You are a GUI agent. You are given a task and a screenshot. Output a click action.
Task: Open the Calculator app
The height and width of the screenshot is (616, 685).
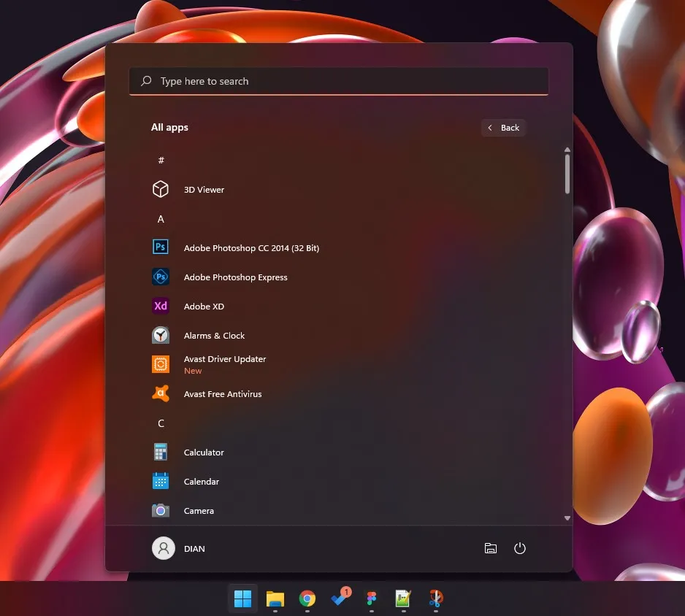click(x=203, y=452)
